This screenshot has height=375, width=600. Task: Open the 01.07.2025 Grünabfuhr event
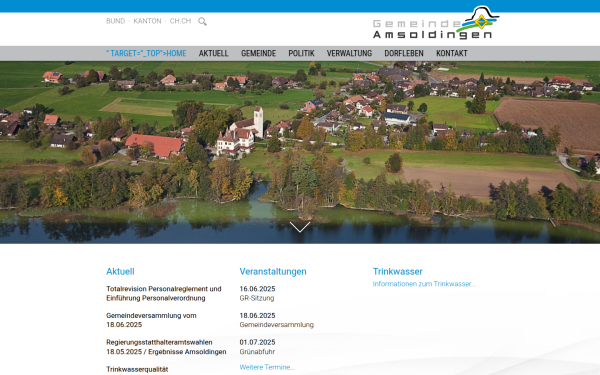[257, 347]
